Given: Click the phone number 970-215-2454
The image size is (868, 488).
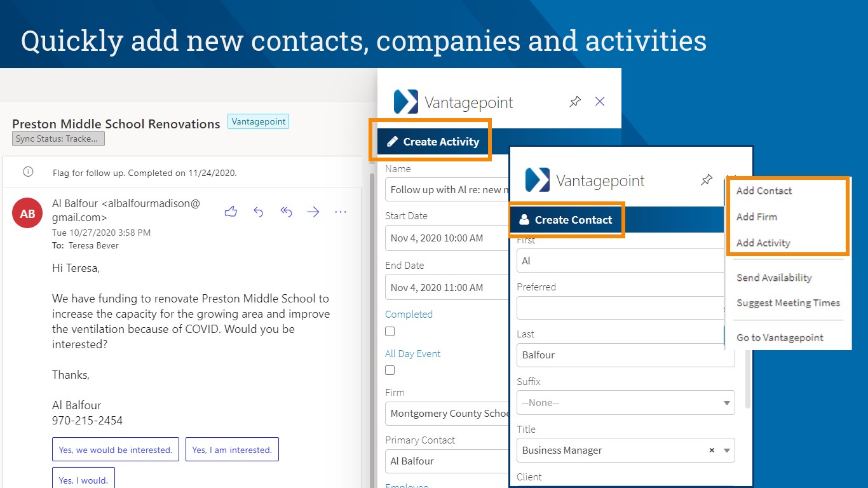Looking at the screenshot, I should pyautogui.click(x=88, y=421).
